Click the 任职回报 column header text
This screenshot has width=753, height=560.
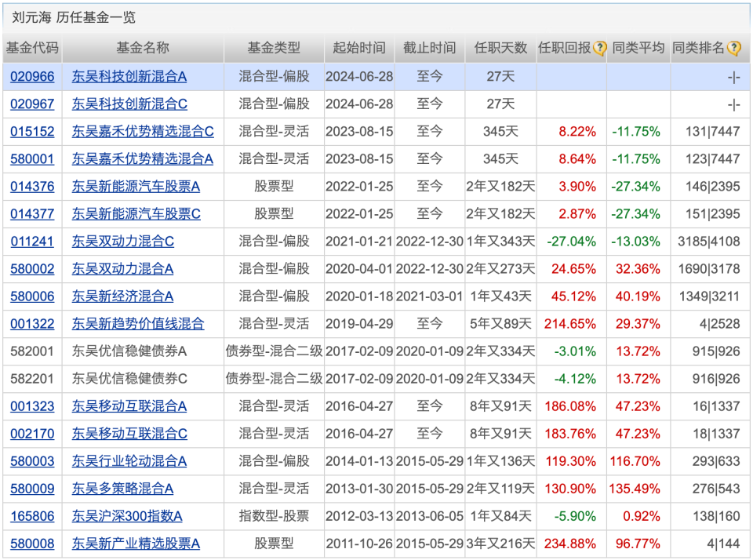565,48
